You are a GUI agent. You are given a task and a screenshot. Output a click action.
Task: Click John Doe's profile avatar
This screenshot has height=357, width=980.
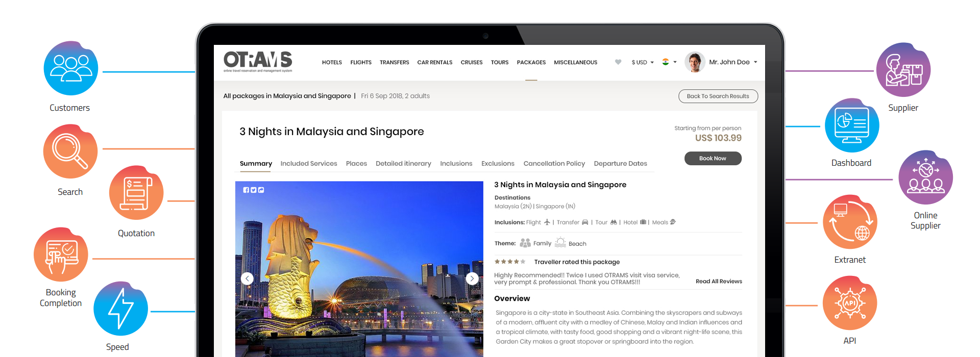[695, 62]
